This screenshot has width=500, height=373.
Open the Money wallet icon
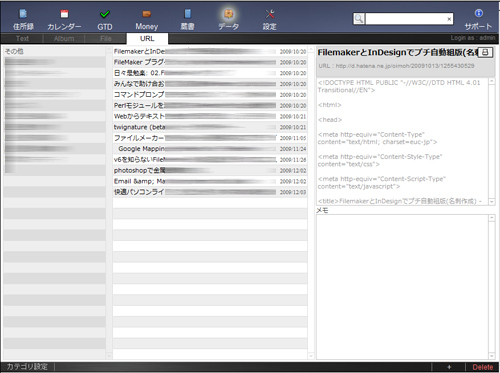click(147, 14)
